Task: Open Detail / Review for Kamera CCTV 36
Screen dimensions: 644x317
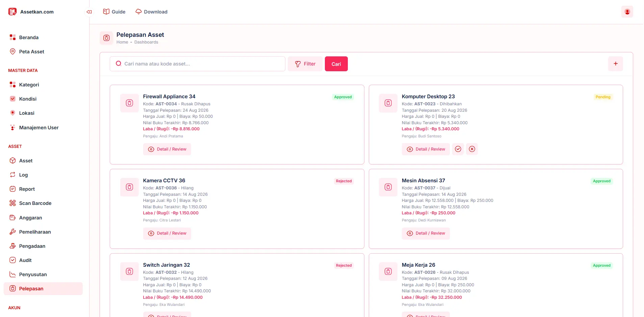Action: click(x=167, y=233)
